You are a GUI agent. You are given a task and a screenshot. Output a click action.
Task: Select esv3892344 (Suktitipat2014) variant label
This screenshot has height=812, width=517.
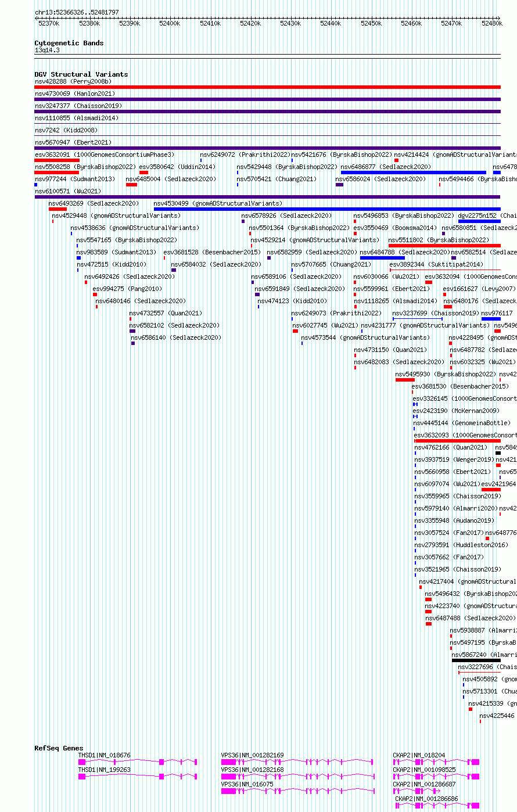[x=436, y=264]
